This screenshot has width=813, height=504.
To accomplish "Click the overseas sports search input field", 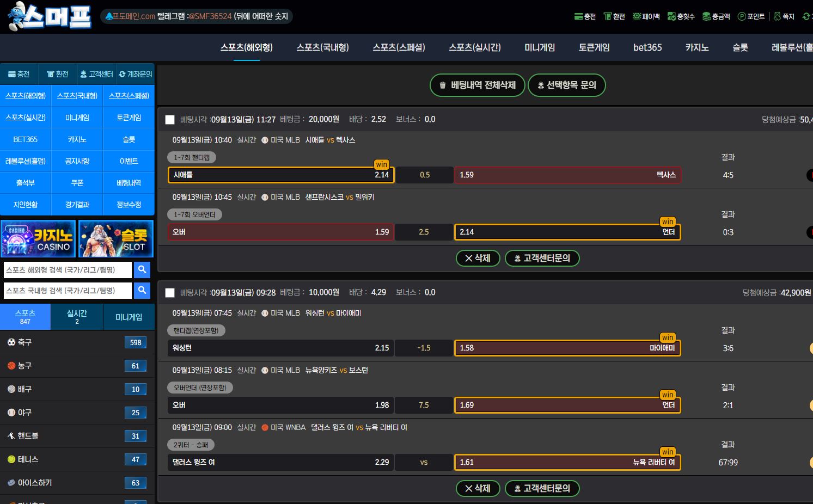I will [x=68, y=270].
